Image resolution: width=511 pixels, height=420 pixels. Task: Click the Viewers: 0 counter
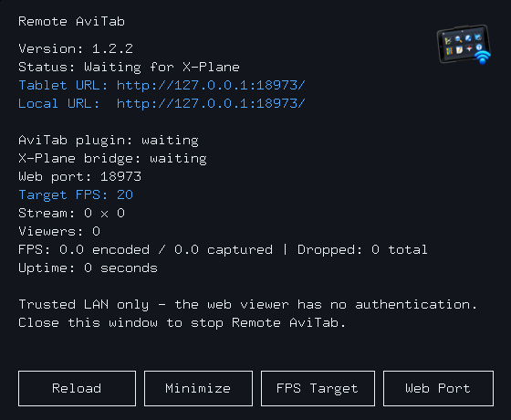59,232
